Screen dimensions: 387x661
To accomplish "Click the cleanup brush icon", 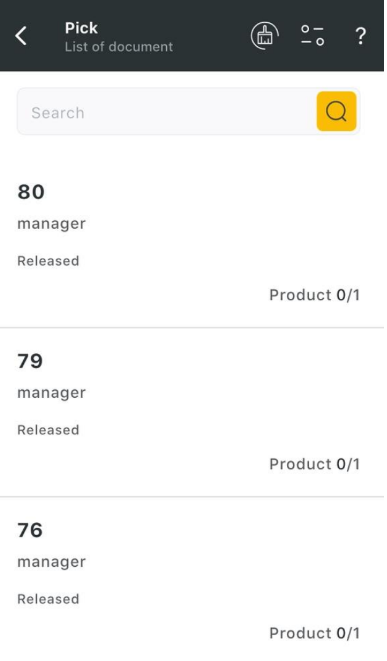I will tap(265, 35).
